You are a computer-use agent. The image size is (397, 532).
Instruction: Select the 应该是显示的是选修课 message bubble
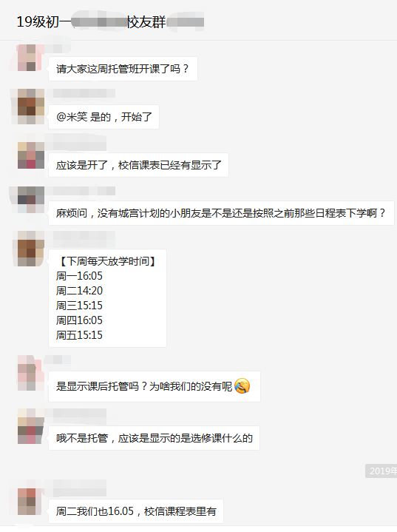pos(154,438)
